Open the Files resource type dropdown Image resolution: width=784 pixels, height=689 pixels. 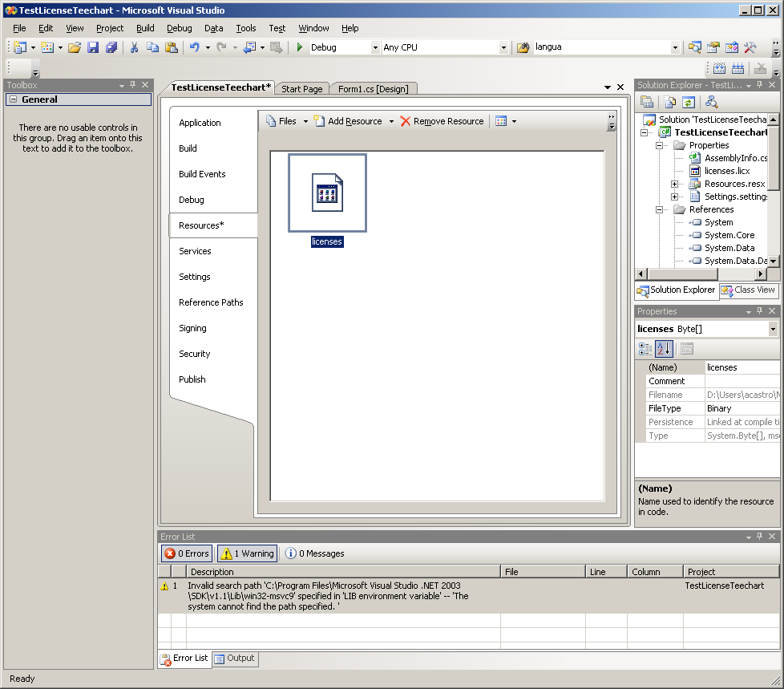point(305,121)
